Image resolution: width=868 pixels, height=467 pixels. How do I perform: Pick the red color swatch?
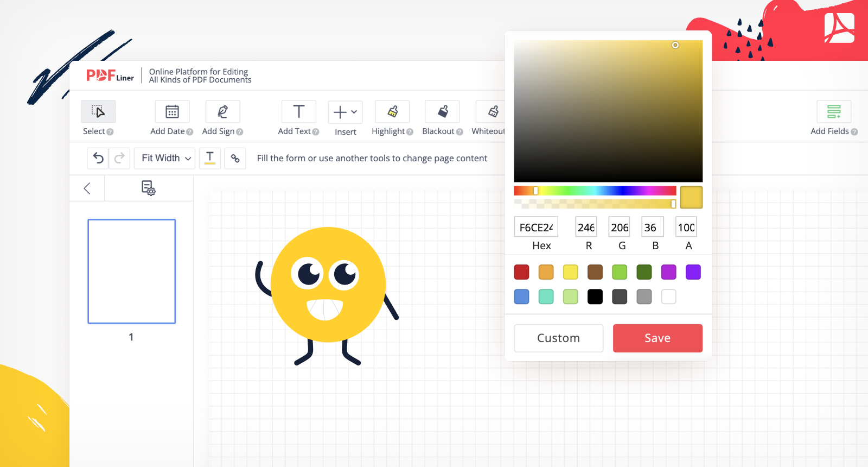pyautogui.click(x=521, y=272)
